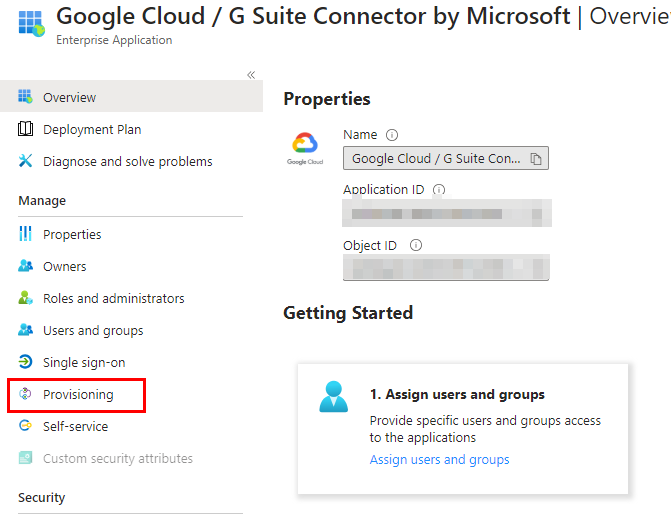Click info icon beside Application ID
Screen dimensions: 671x514
439,190
